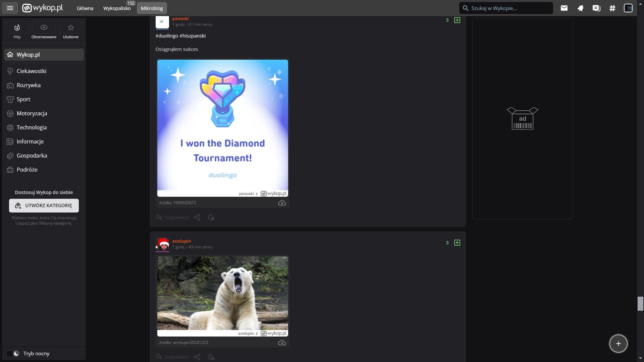
Task: Open Ulubione star favorites
Action: (x=70, y=27)
